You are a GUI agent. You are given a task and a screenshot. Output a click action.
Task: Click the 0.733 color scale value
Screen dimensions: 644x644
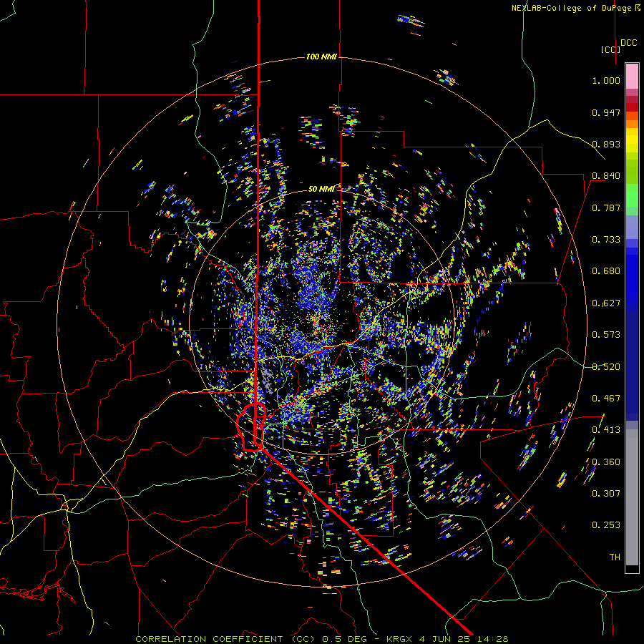coord(606,240)
